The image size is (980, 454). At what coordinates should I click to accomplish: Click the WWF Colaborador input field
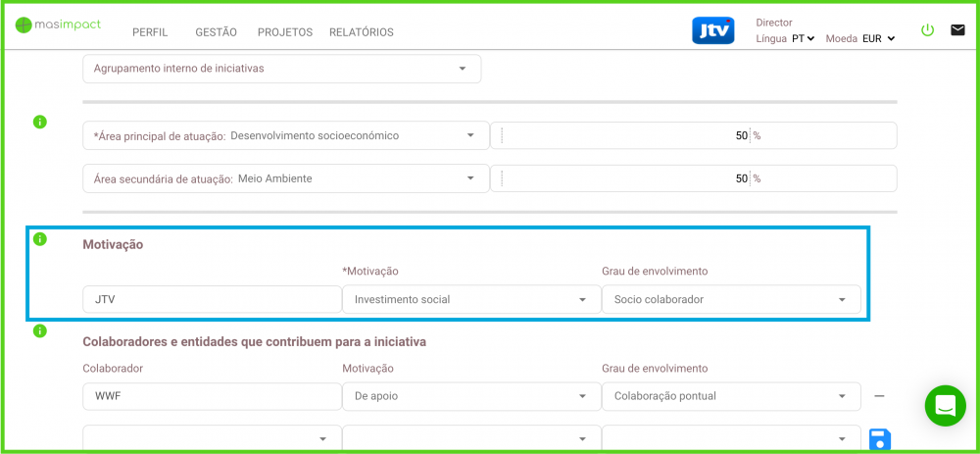[x=212, y=396]
